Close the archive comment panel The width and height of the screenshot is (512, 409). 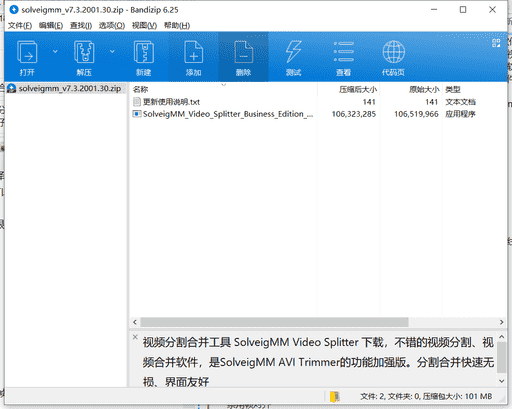pos(135,337)
